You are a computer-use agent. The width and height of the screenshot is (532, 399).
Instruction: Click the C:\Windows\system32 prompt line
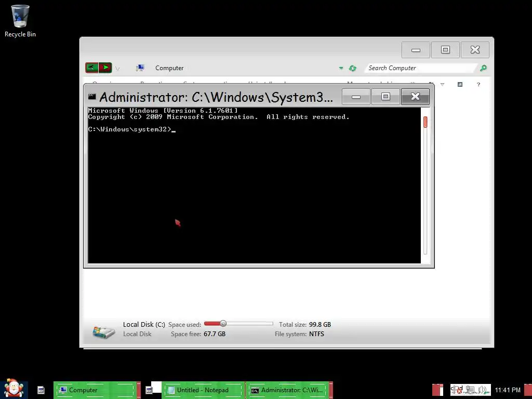(132, 129)
